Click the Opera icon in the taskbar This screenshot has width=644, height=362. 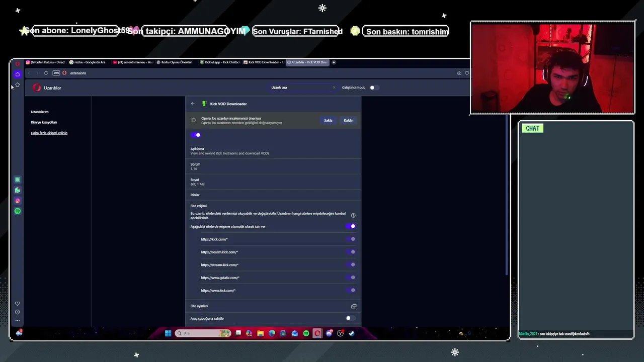[x=317, y=333]
